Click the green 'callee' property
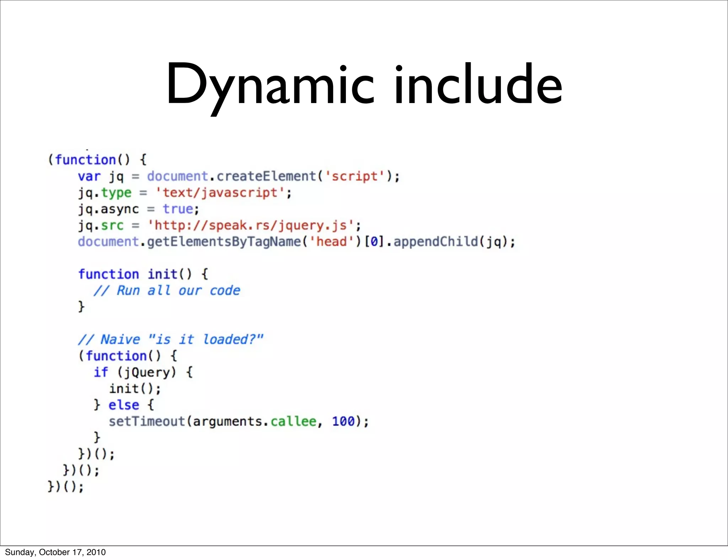The image size is (728, 560). click(293, 421)
